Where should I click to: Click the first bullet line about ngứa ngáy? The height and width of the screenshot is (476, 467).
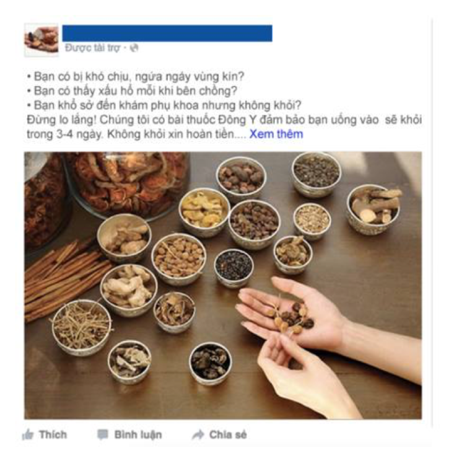[x=136, y=76]
